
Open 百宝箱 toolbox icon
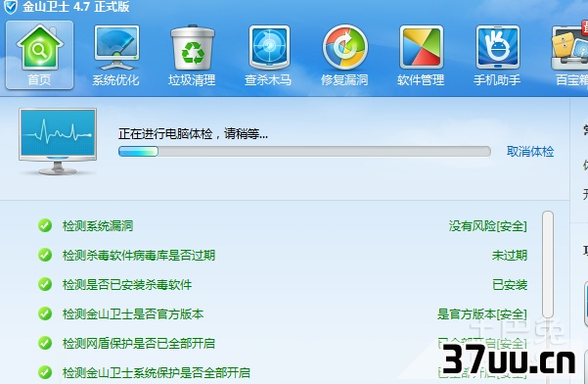point(569,55)
